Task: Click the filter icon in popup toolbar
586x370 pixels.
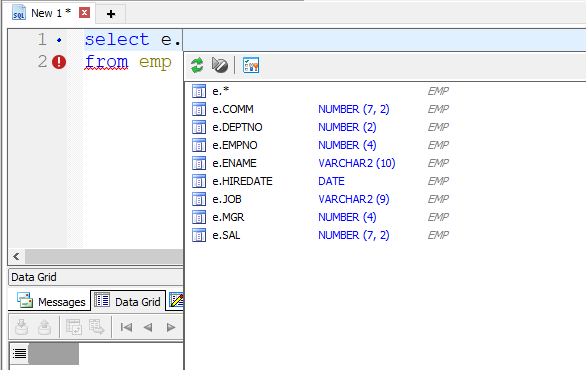Action: pos(219,65)
